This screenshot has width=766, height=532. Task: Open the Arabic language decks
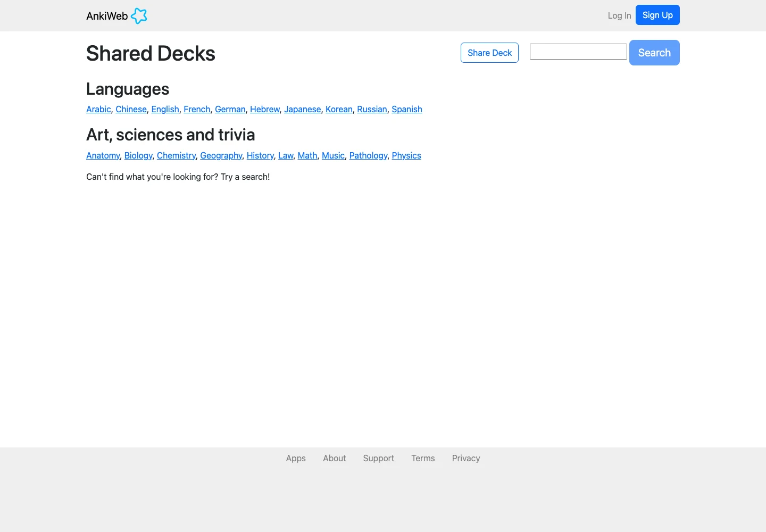pos(98,109)
